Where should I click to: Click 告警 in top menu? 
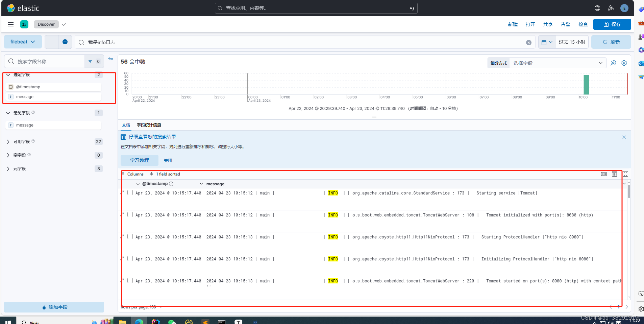566,24
